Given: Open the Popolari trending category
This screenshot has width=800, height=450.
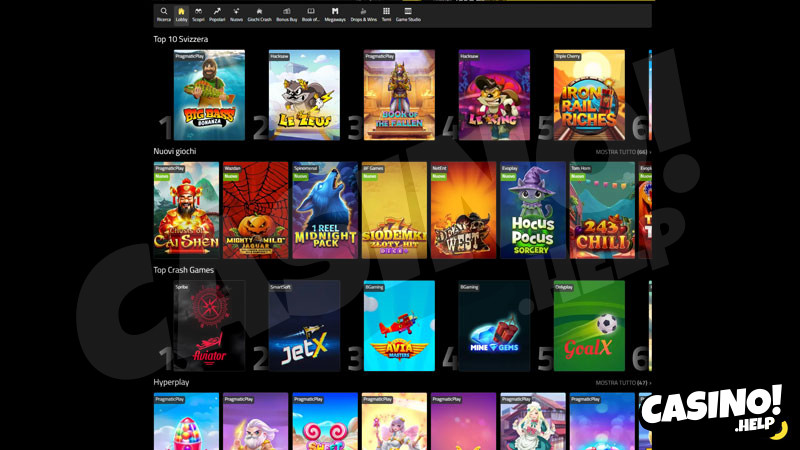Looking at the screenshot, I should coord(217,15).
